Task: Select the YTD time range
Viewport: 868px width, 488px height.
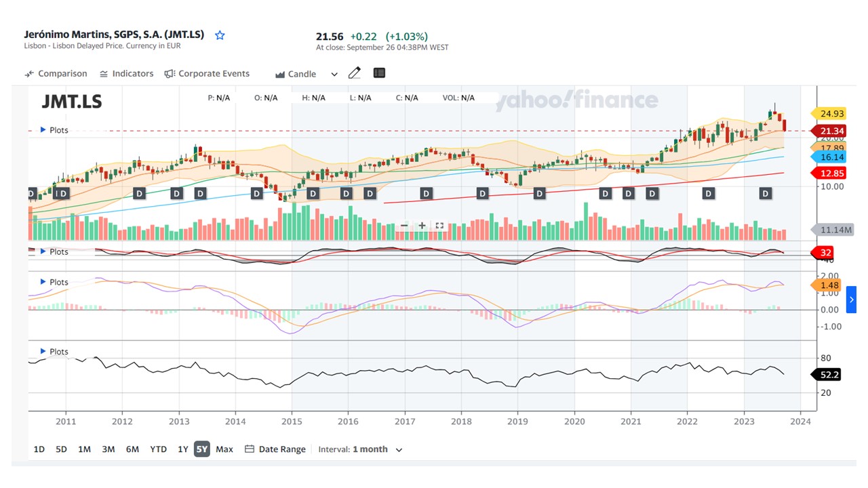Action: [158, 449]
